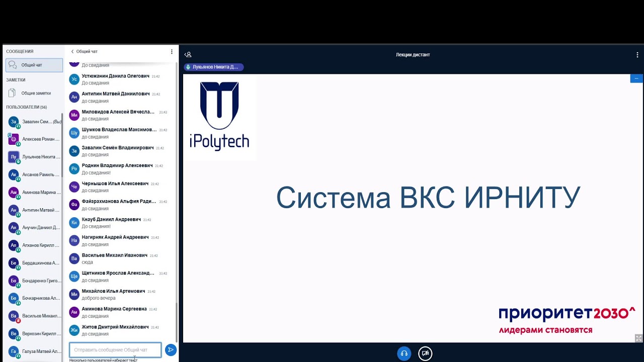Click the Кн avatar of Кнауб's chat message
Screen dimensions: 644x362
[x=74, y=223]
